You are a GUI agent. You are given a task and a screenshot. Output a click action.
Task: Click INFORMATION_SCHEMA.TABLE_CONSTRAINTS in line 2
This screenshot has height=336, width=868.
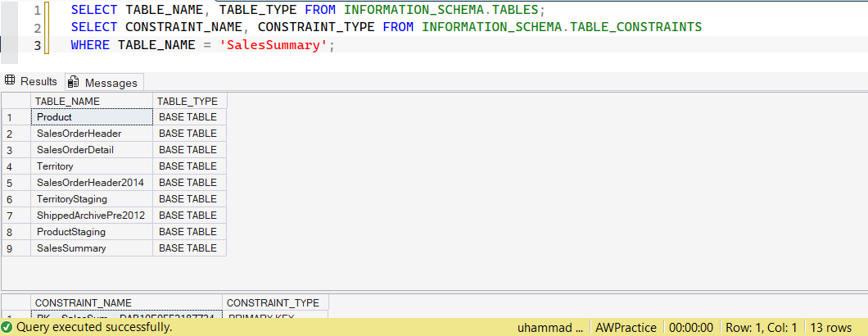point(562,27)
